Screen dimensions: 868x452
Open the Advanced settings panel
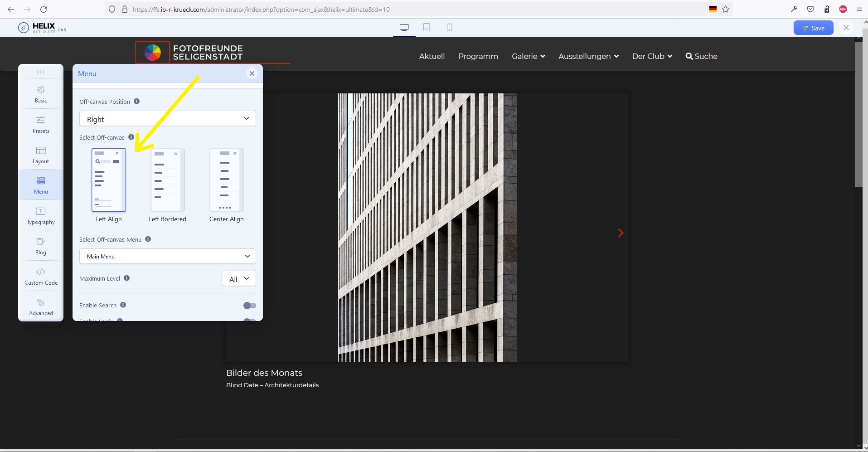tap(41, 307)
